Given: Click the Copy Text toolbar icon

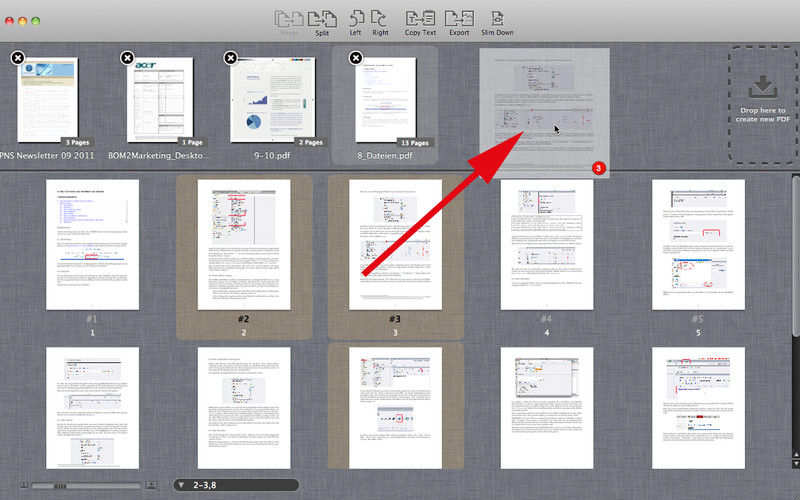Looking at the screenshot, I should (x=420, y=23).
